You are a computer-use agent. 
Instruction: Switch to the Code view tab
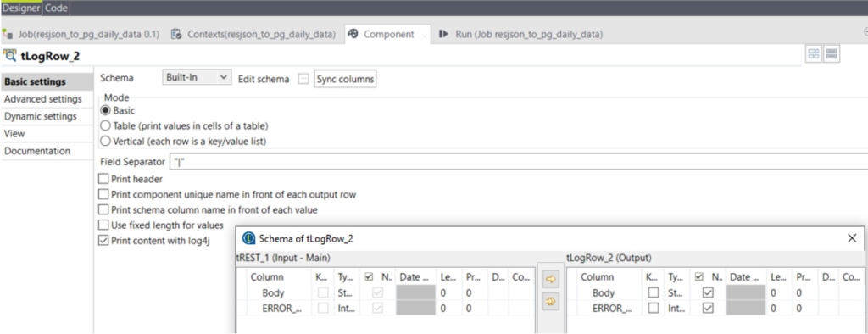(x=56, y=8)
